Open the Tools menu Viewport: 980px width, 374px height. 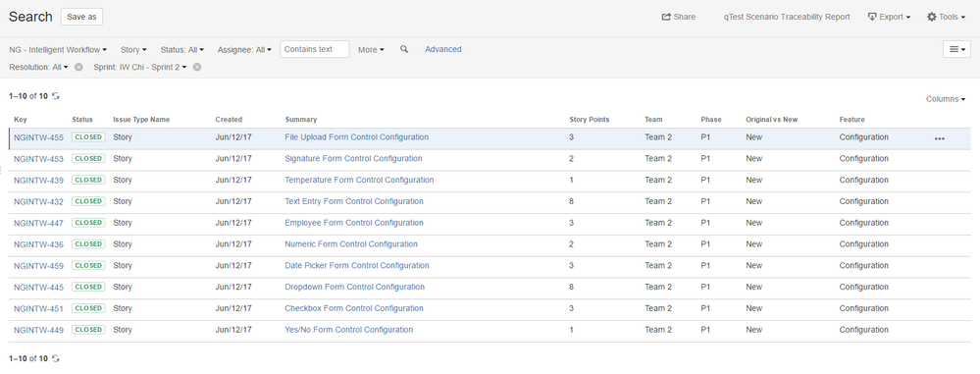[947, 17]
